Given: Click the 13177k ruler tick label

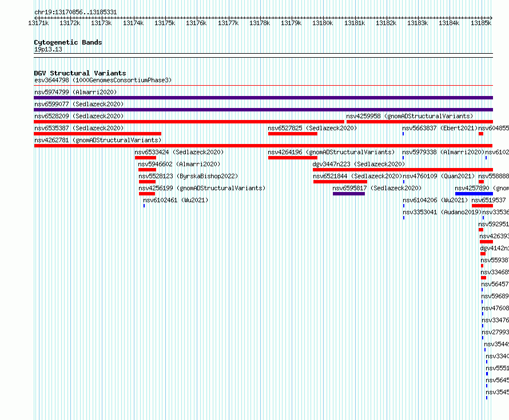Looking at the screenshot, I should pos(228,23).
